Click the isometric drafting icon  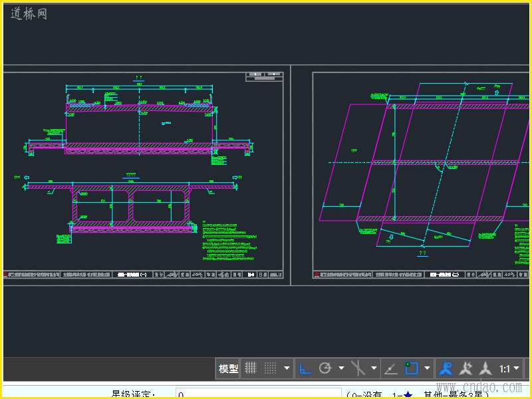pos(358,368)
